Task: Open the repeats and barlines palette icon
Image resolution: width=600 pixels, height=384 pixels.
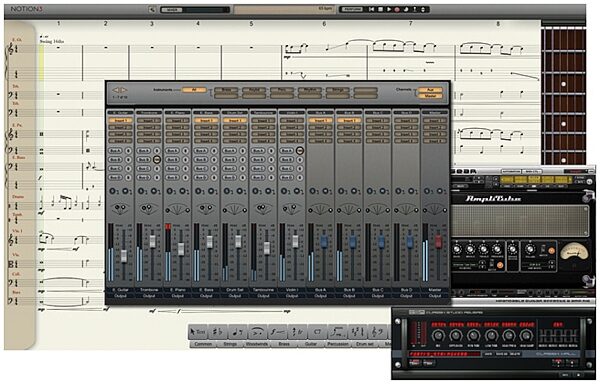Action: [357, 332]
